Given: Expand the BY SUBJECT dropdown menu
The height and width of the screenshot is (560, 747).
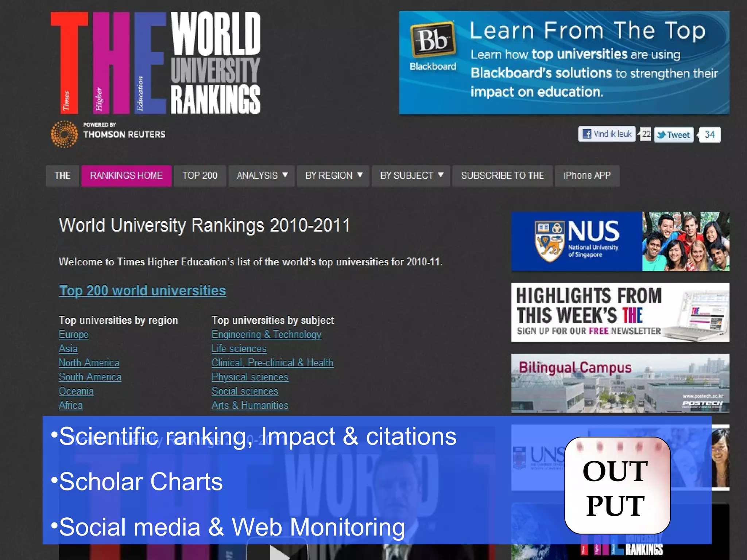Looking at the screenshot, I should [x=411, y=176].
